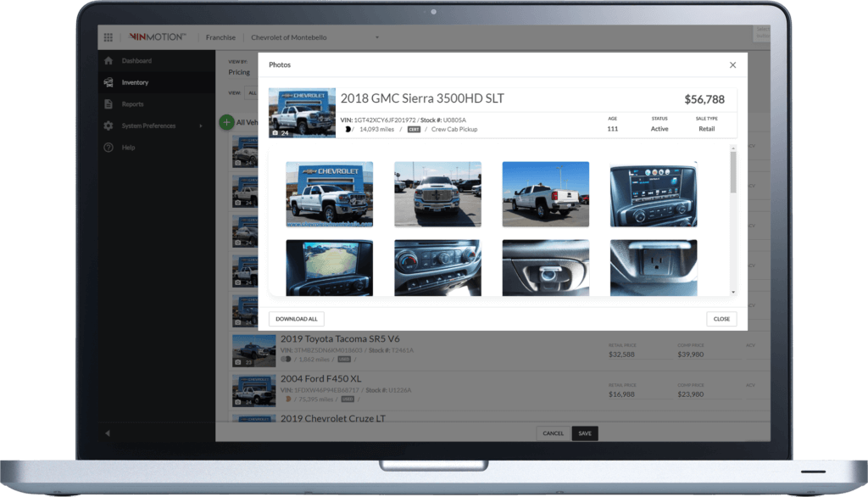This screenshot has width=868, height=497.
Task: Click the Franchise label in header
Action: point(220,37)
